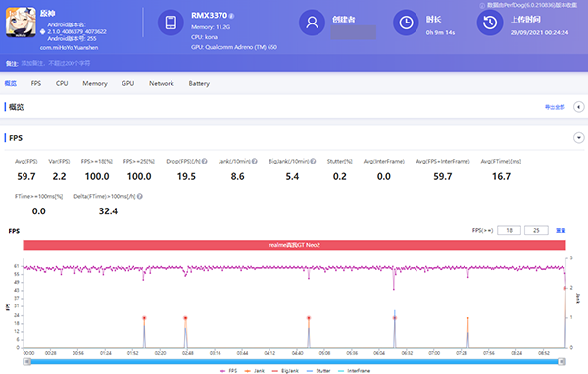Click the device phone icon
Image resolution: width=588 pixels, height=374 pixels.
pyautogui.click(x=171, y=23)
